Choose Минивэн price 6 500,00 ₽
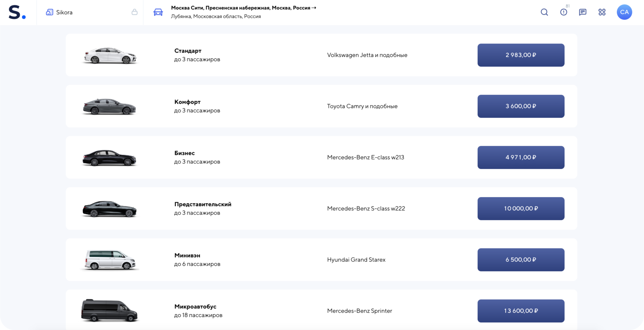Image resolution: width=644 pixels, height=330 pixels. click(x=521, y=260)
